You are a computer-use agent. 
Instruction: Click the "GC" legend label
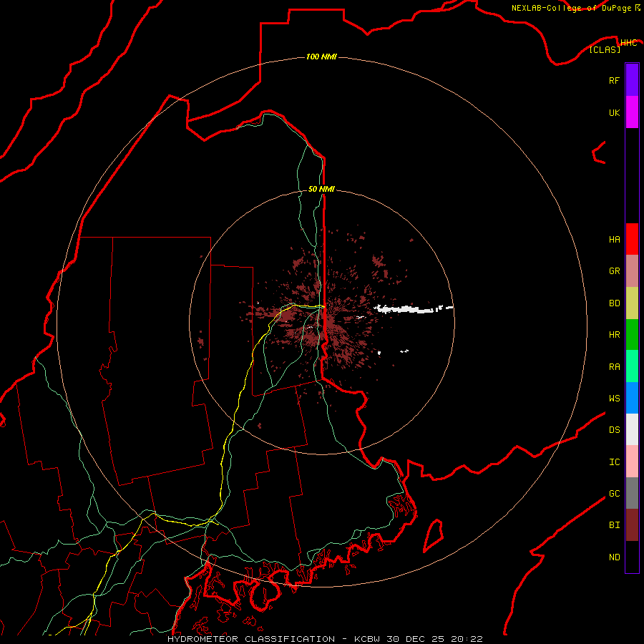(614, 494)
